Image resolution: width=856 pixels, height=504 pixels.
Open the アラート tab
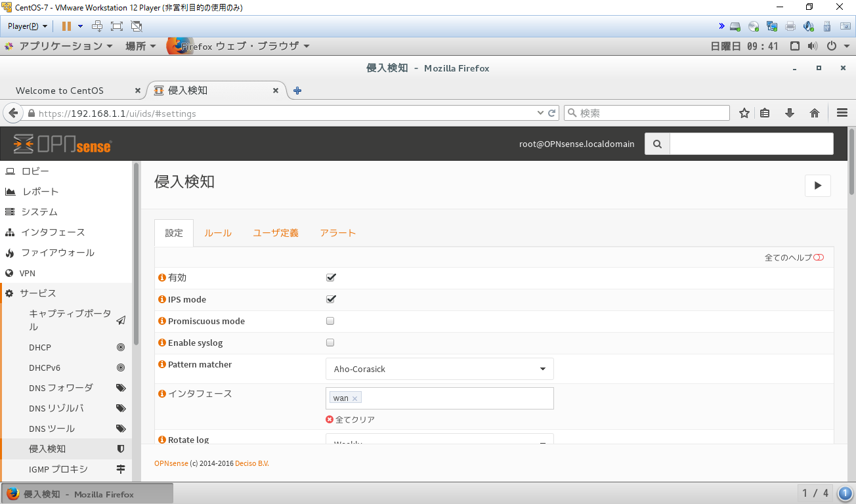click(338, 232)
